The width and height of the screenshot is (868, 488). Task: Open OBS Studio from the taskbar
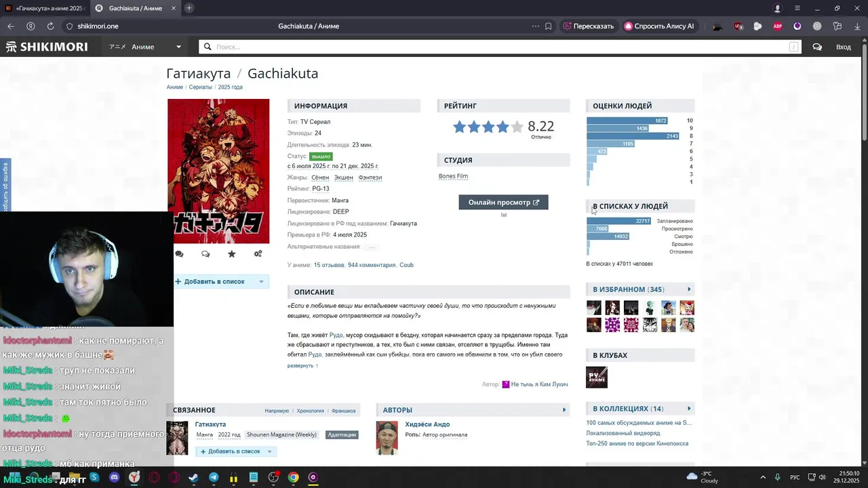click(273, 477)
